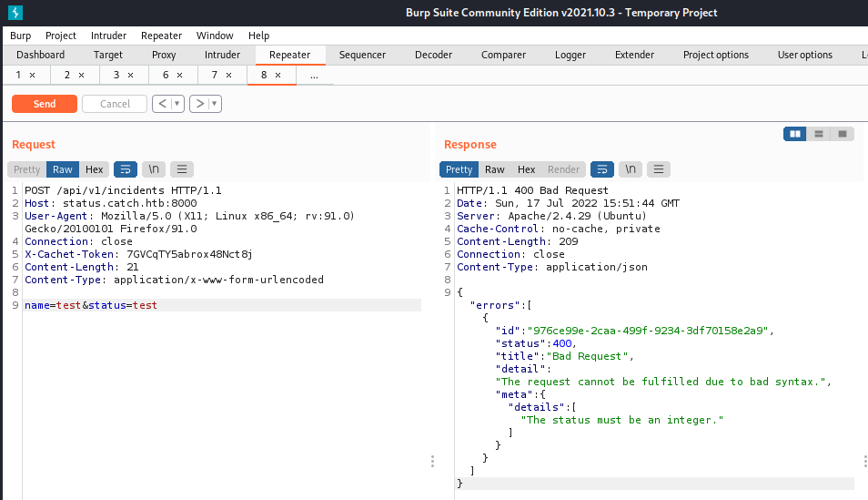The width and height of the screenshot is (868, 500).
Task: Select Repeater sub-tab 1
Action: pos(18,75)
